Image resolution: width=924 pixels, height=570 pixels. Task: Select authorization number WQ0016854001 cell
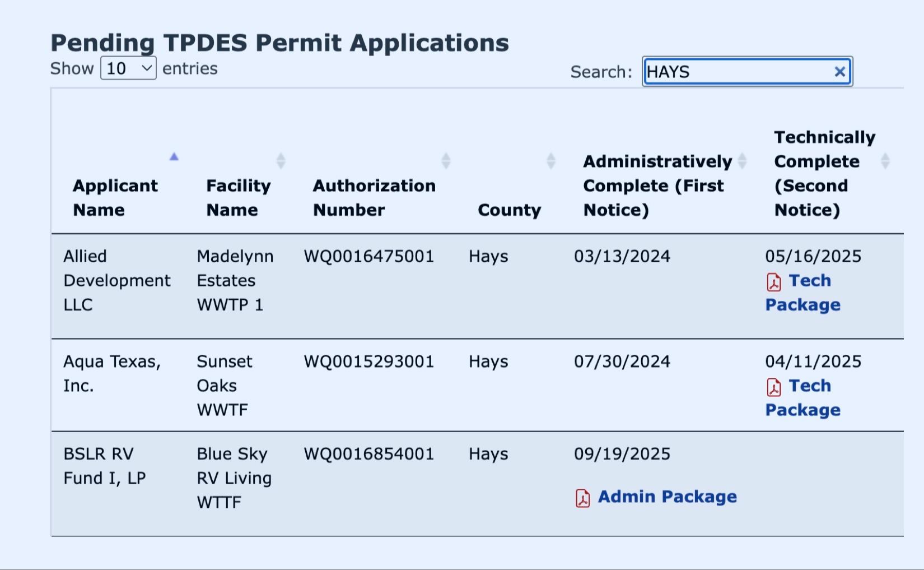tap(369, 454)
